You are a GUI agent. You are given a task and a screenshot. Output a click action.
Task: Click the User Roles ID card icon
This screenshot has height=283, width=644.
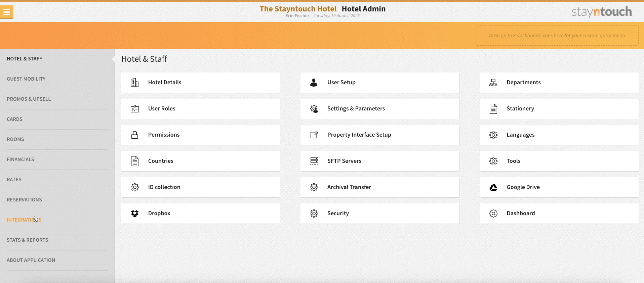pos(135,109)
